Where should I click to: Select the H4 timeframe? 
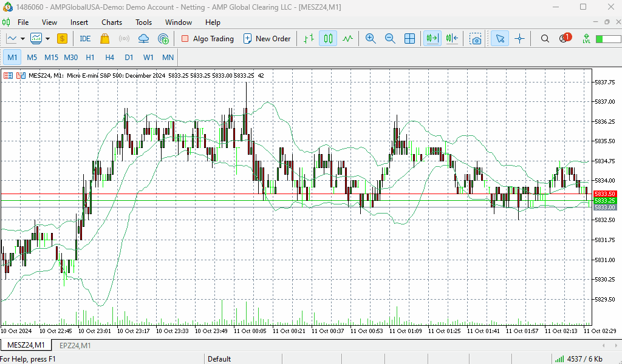point(109,57)
